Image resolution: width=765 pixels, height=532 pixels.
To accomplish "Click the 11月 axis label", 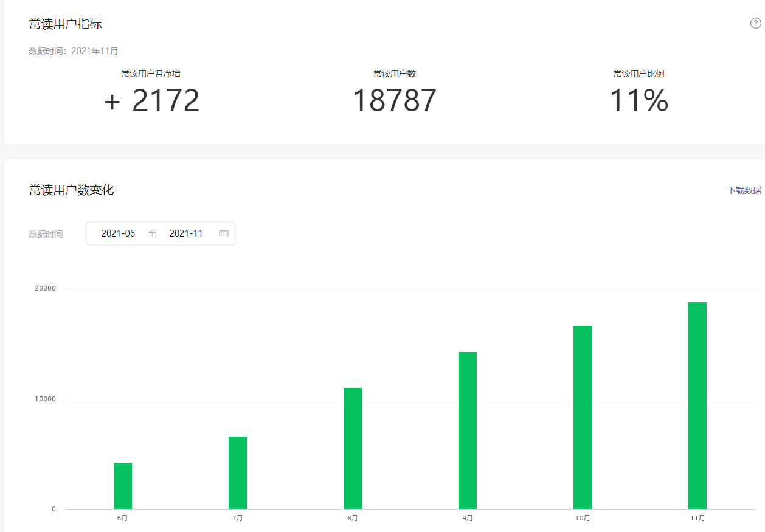I will 697,518.
